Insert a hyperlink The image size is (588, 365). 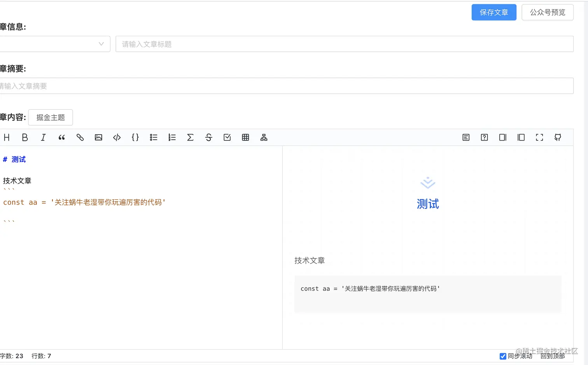pyautogui.click(x=80, y=137)
